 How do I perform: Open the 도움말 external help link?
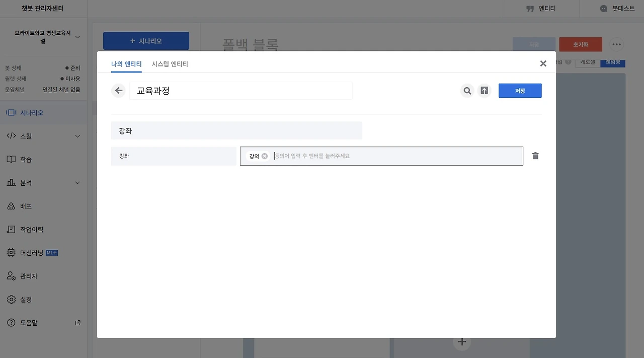(x=43, y=323)
